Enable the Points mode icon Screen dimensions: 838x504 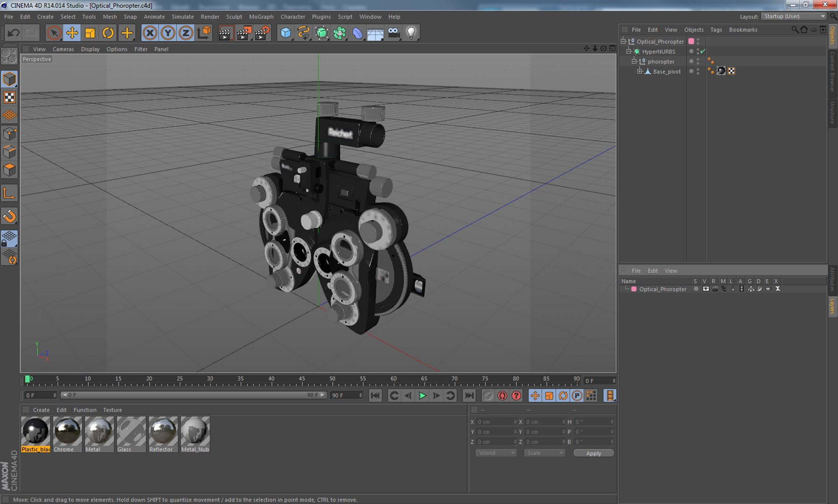coord(9,134)
